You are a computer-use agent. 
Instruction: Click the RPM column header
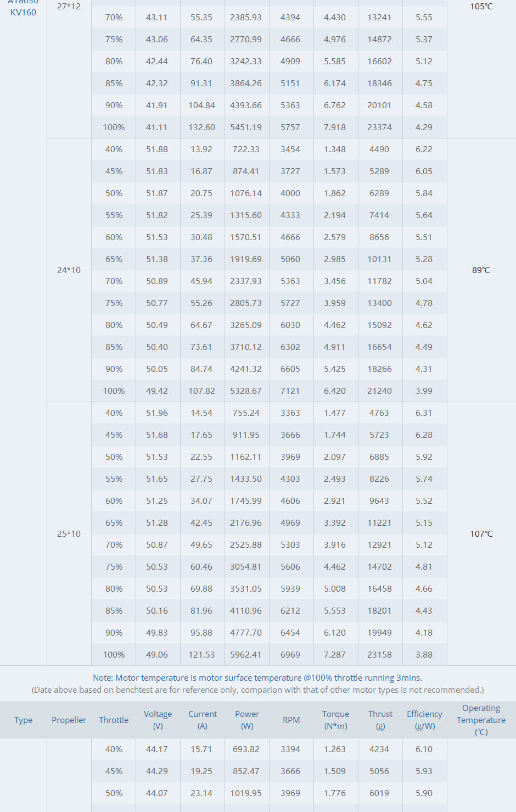point(291,720)
